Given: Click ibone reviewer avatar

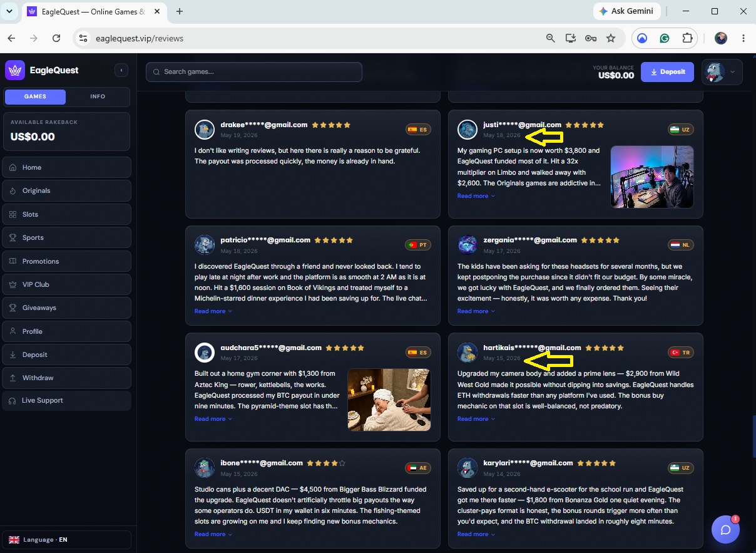Looking at the screenshot, I should pyautogui.click(x=205, y=468).
